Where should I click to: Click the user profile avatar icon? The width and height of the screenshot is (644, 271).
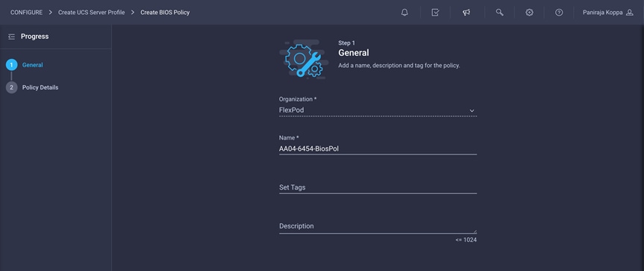630,12
